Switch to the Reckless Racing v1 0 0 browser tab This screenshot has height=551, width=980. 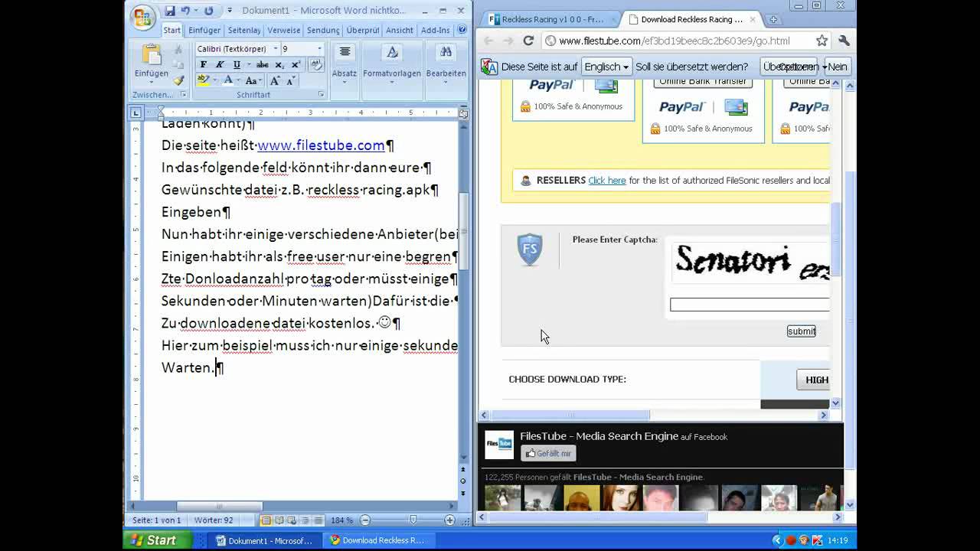pyautogui.click(x=547, y=19)
